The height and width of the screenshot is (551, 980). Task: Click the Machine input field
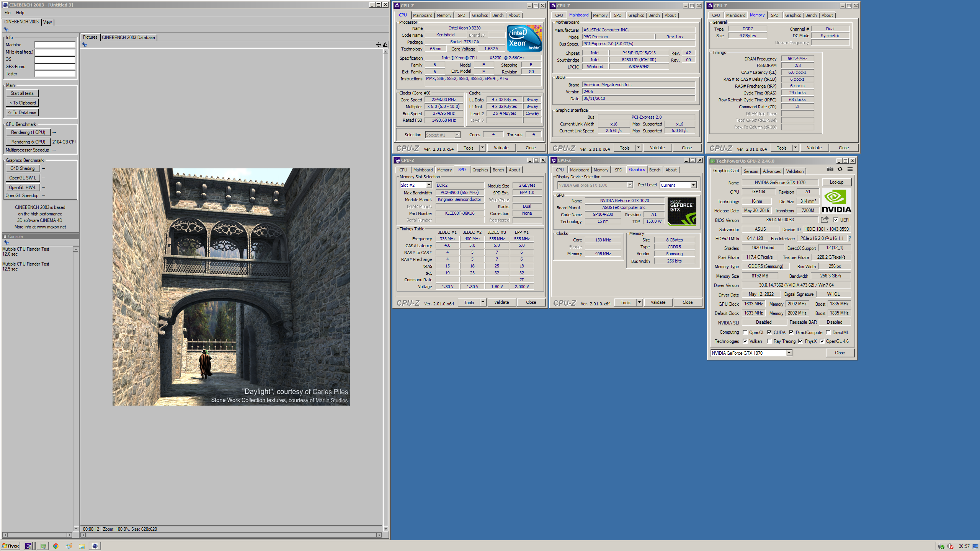tap(55, 45)
